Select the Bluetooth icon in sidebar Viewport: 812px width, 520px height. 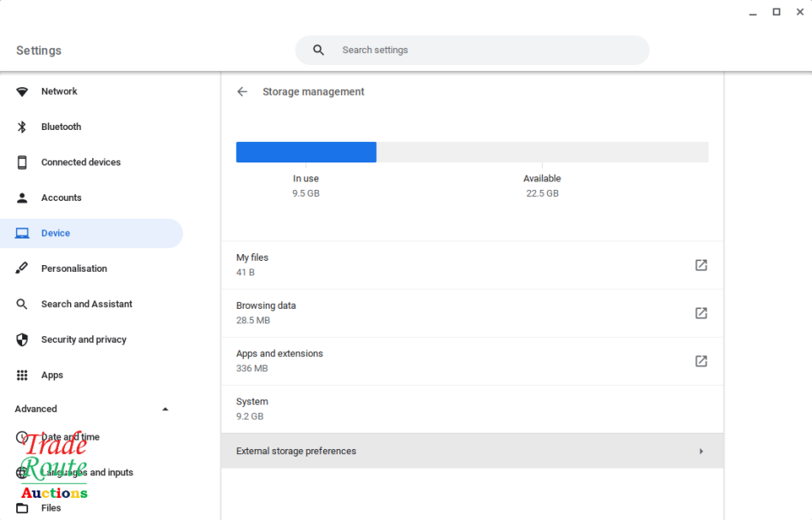(x=21, y=127)
